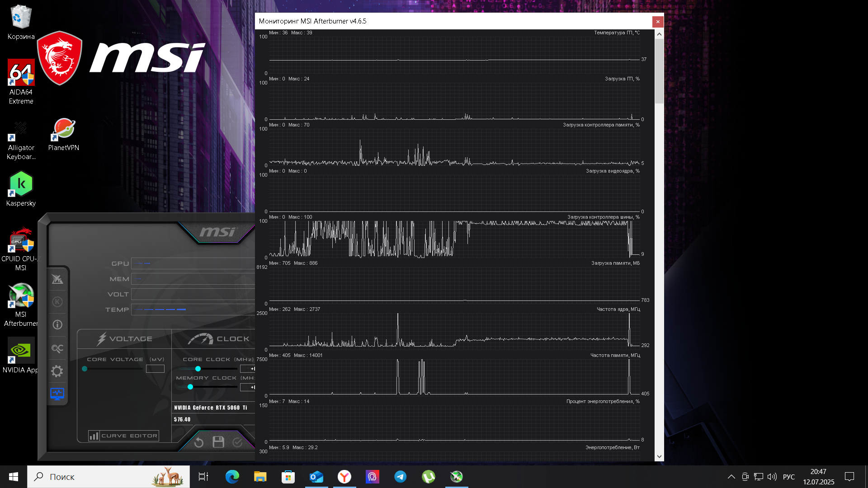Click 'Загрузка контроллера шины, %' graph label

[x=604, y=217]
